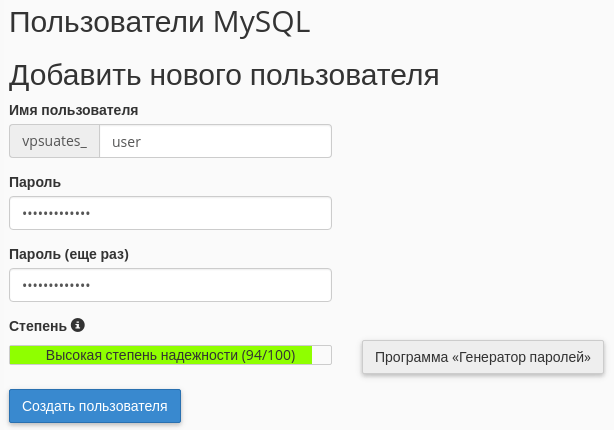Click into the first Пароль field
614x430 pixels.
point(170,213)
